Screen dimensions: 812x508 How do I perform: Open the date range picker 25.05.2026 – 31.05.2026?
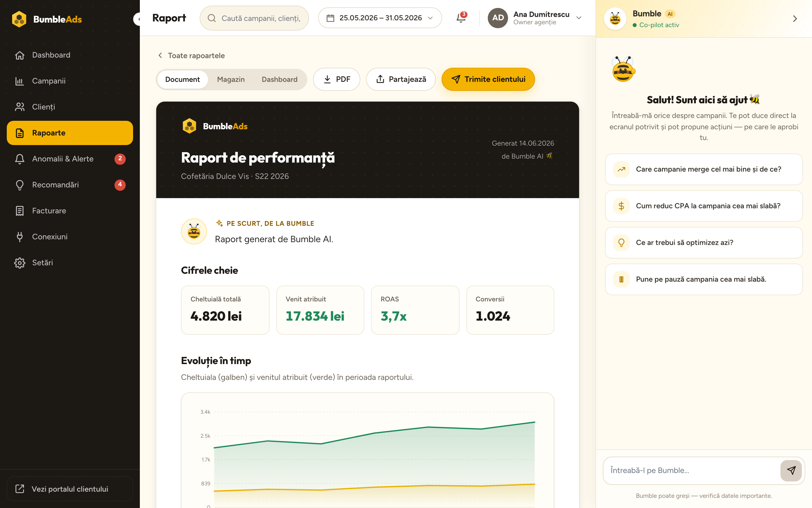380,18
